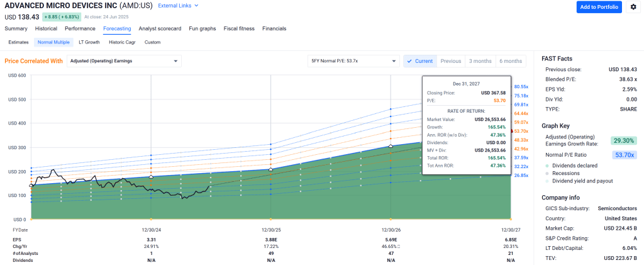Click the checkmark icon beside Current
This screenshot has height=265, width=644.
(x=409, y=61)
